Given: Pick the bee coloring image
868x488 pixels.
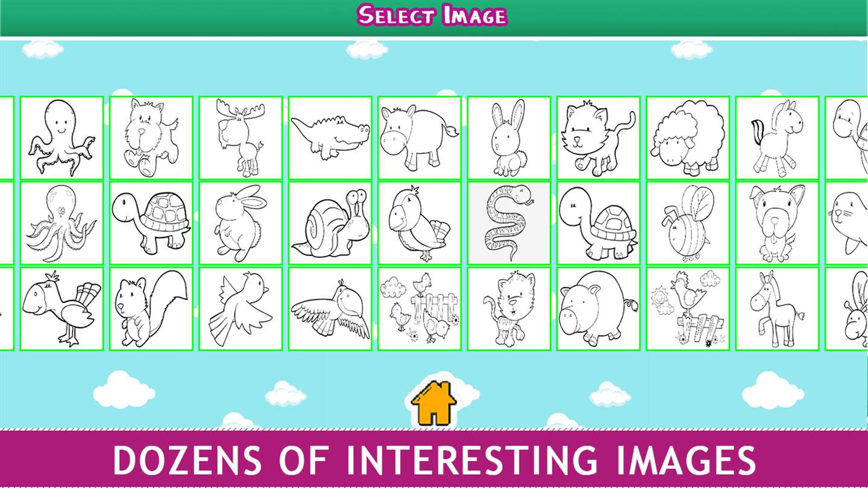Looking at the screenshot, I should [x=688, y=224].
